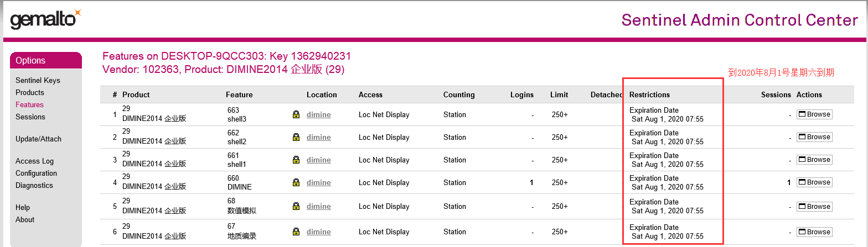Click the lock icon in the 数值模拟 row

pyautogui.click(x=296, y=207)
